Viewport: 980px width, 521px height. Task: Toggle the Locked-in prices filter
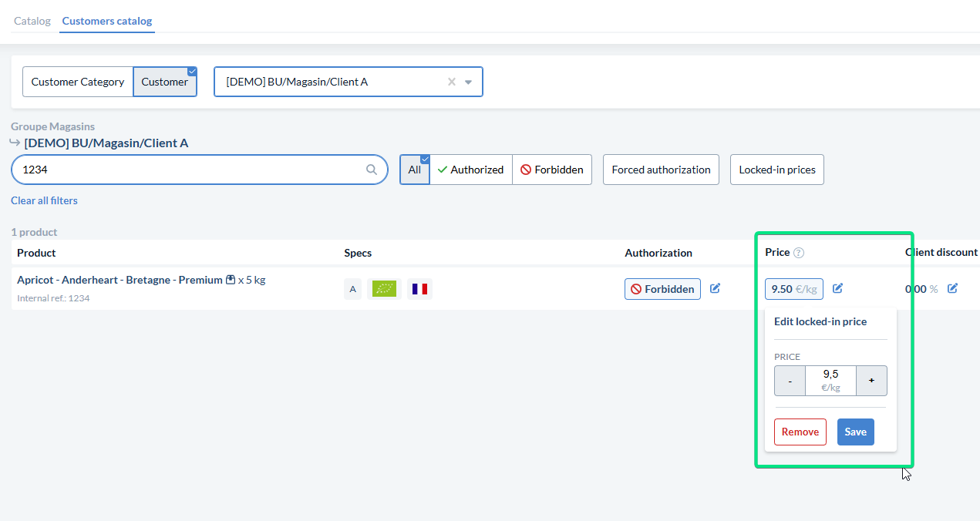point(777,170)
